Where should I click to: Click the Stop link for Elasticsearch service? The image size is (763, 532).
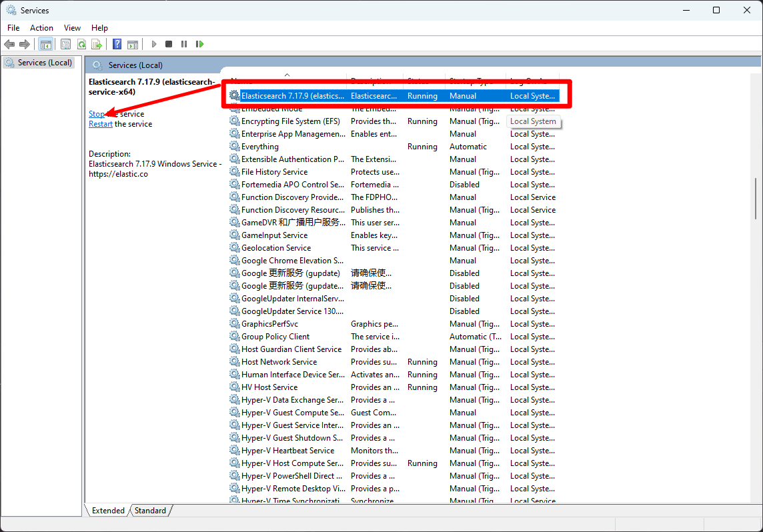coord(96,114)
